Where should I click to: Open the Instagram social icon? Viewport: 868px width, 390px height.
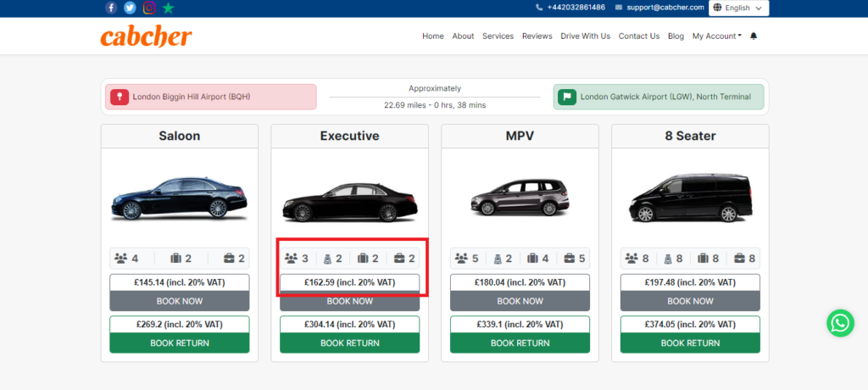[149, 8]
